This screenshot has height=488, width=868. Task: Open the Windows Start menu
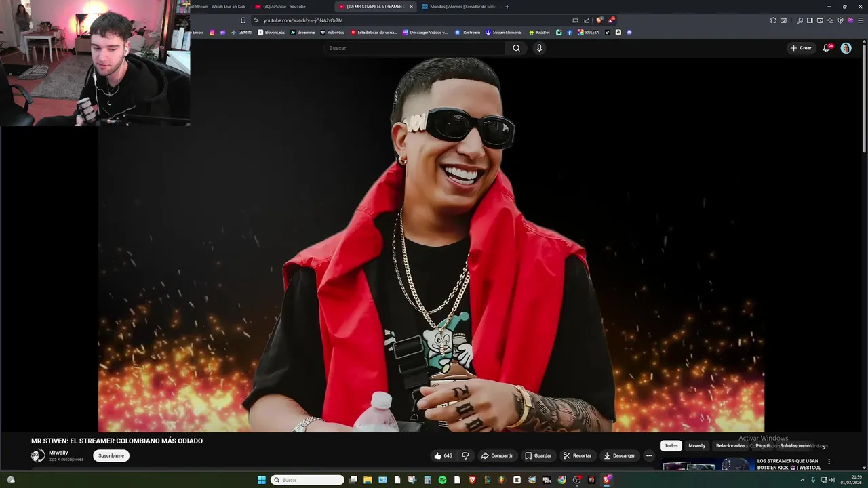coord(261,480)
